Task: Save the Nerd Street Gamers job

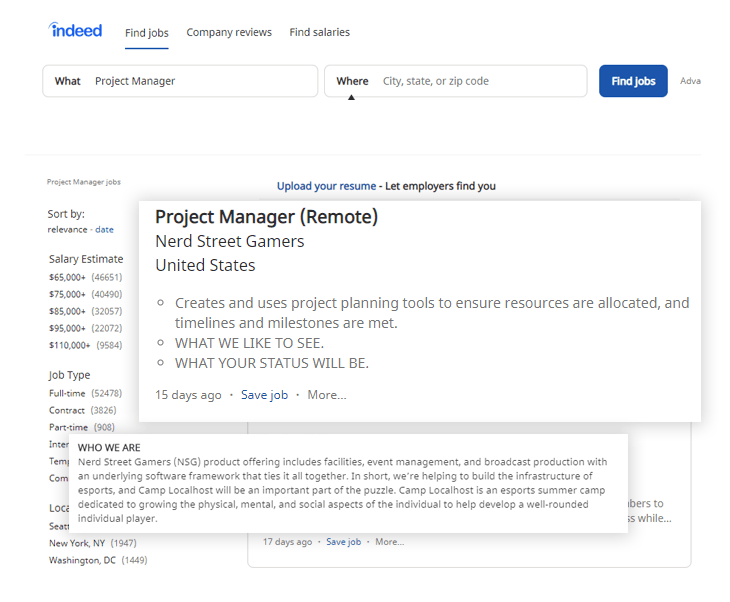Action: 264,395
